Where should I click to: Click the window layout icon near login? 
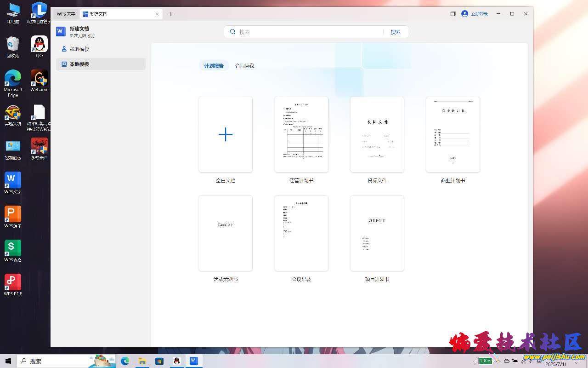(x=452, y=14)
